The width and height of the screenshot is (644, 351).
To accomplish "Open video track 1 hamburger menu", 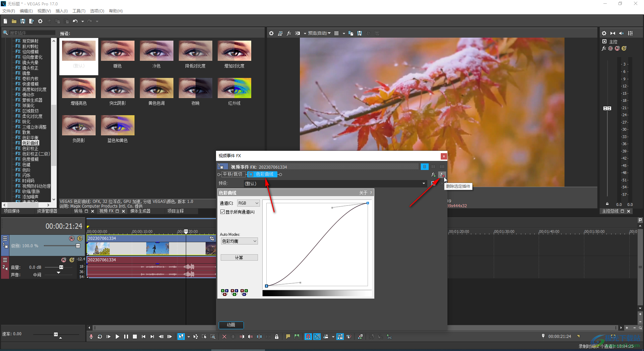I will point(5,238).
